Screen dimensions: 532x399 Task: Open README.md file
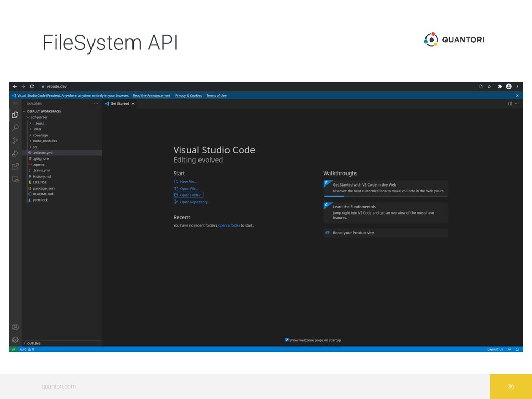(x=43, y=194)
